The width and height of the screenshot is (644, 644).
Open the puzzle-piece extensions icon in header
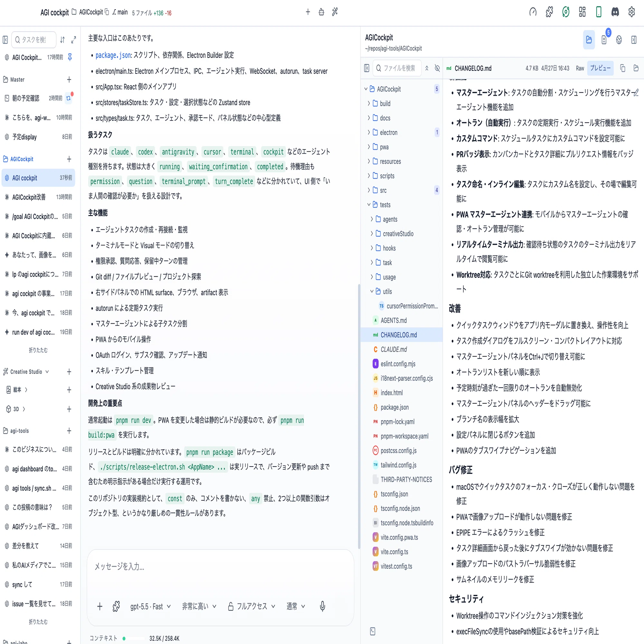point(549,12)
